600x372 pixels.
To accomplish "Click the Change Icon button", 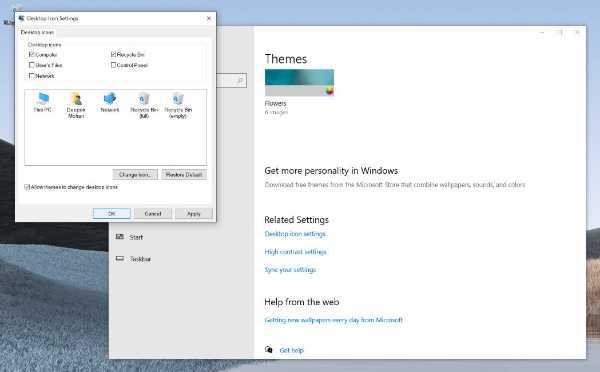I will click(135, 175).
